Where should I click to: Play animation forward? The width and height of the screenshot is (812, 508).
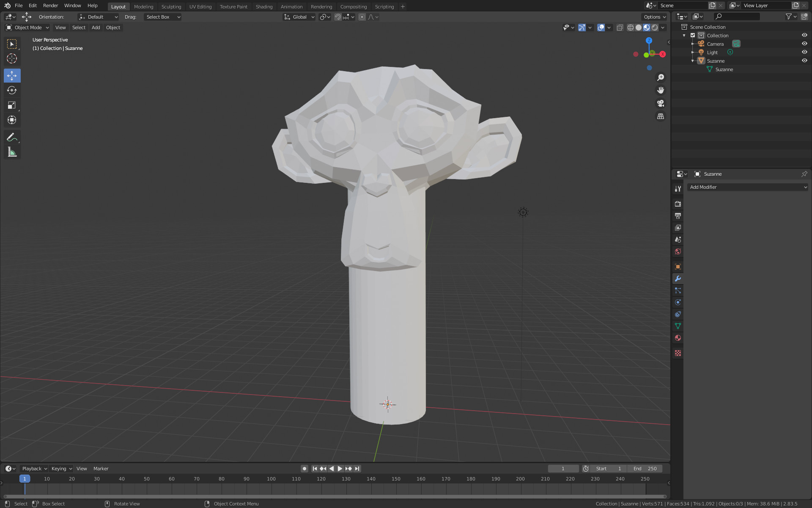340,469
